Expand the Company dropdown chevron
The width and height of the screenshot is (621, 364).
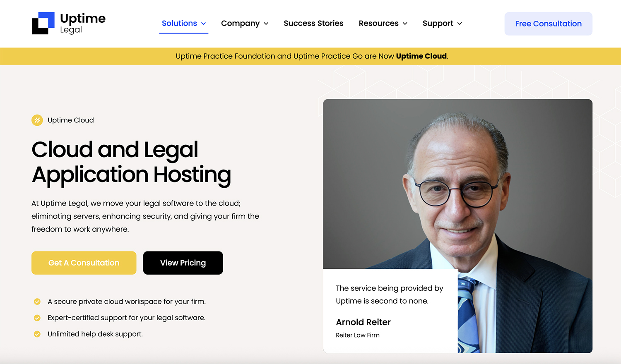point(266,24)
